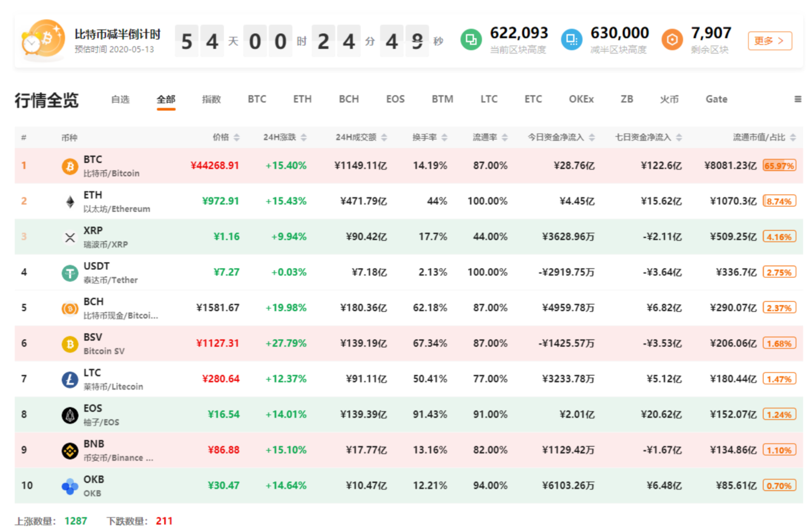812x531 pixels.
Task: Click the green current block height icon
Action: point(471,40)
